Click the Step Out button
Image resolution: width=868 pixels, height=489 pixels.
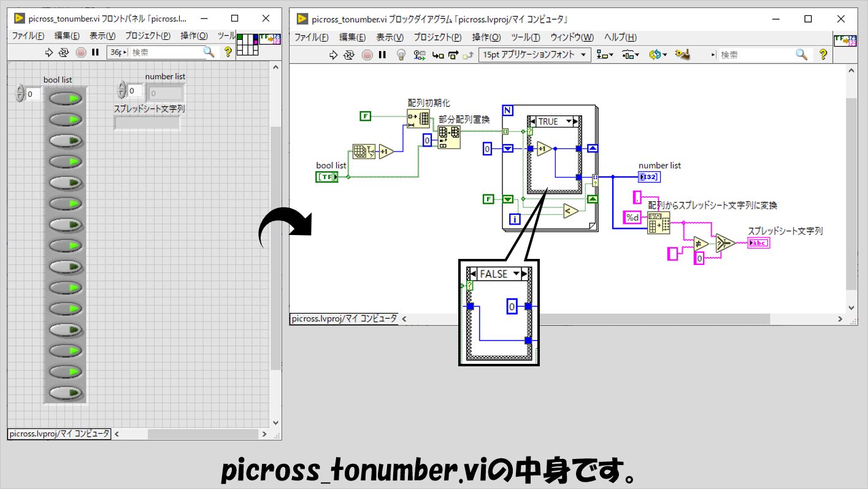tap(468, 55)
